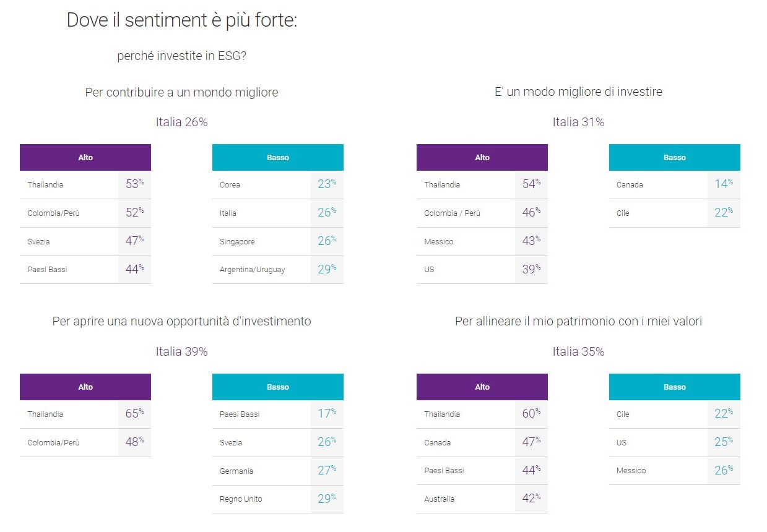Select the Cile 22% row under "E' un modo migliore di investire"
The image size is (767, 532).
[x=675, y=213]
